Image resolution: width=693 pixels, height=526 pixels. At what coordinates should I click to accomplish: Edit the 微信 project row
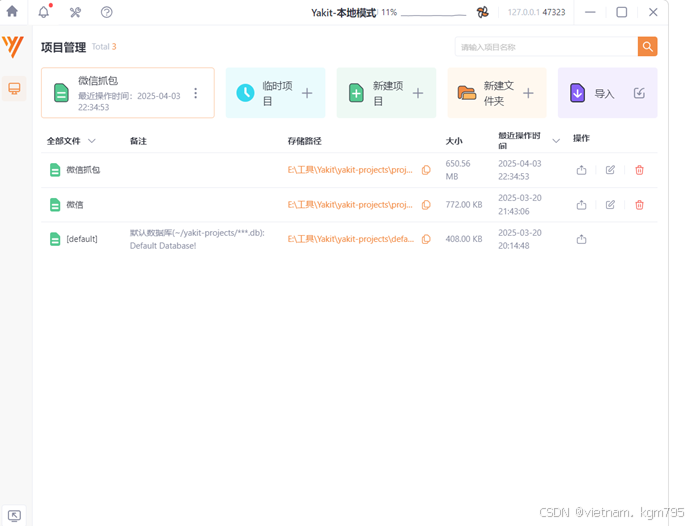point(610,205)
